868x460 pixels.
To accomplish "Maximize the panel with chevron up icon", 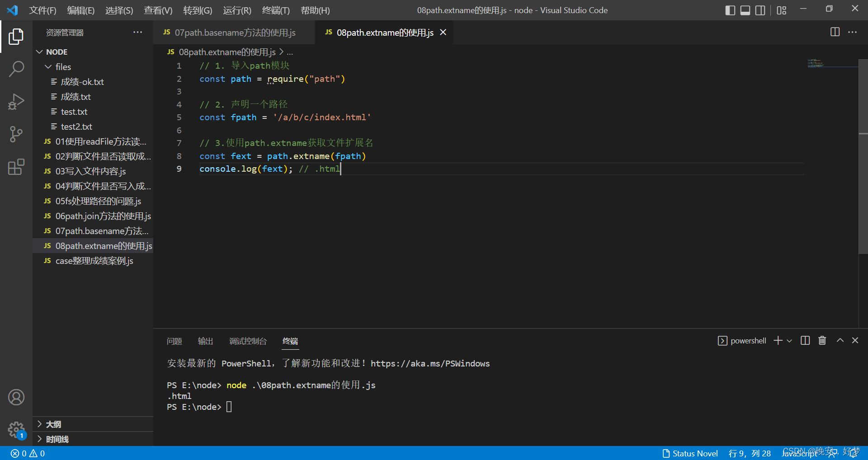I will [x=840, y=341].
